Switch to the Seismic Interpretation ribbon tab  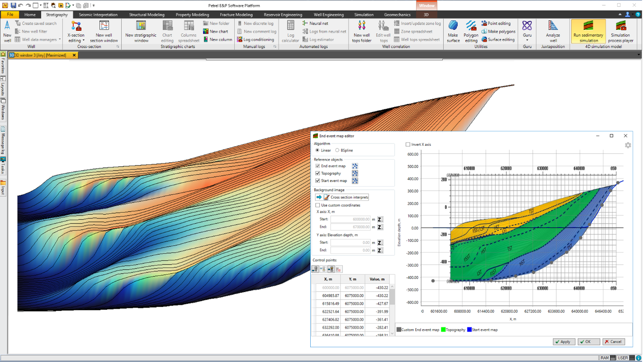click(x=98, y=14)
